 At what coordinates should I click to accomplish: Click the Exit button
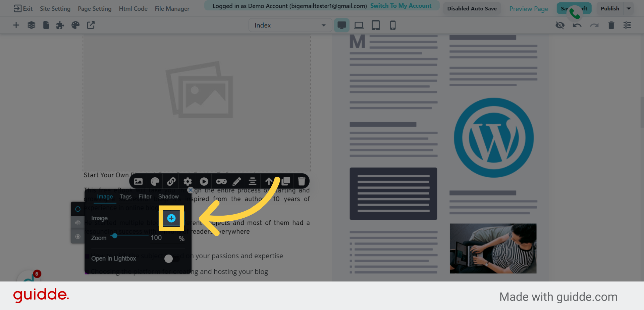pos(23,8)
